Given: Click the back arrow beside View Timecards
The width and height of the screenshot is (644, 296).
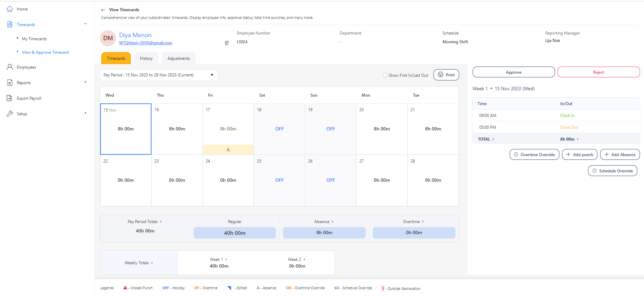Looking at the screenshot, I should [x=103, y=10].
